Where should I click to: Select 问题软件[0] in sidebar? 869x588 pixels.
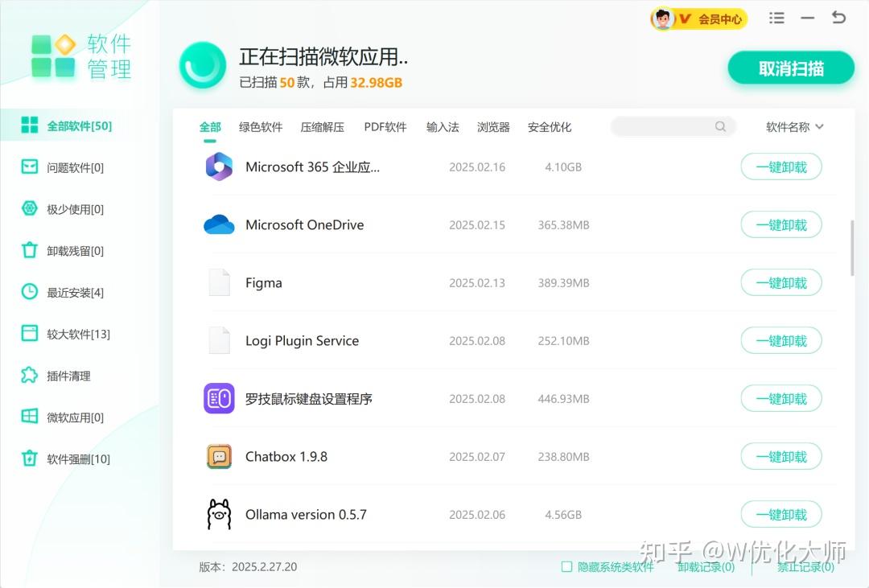[75, 167]
